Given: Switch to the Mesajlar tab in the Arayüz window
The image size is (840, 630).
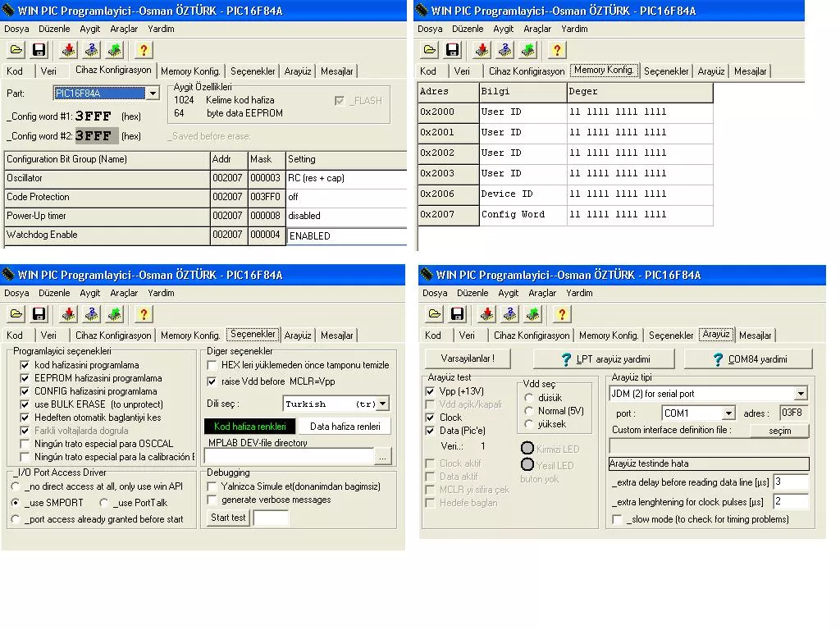Looking at the screenshot, I should (755, 336).
